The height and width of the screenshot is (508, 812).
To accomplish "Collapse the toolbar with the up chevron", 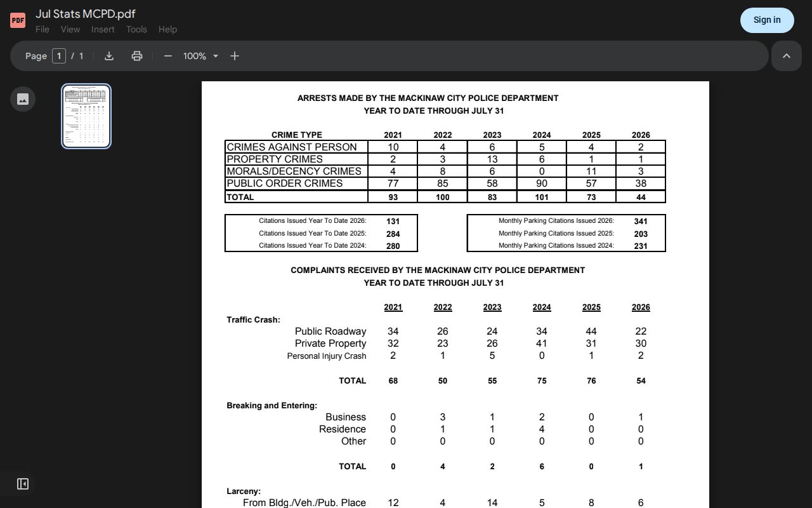I will click(x=787, y=56).
